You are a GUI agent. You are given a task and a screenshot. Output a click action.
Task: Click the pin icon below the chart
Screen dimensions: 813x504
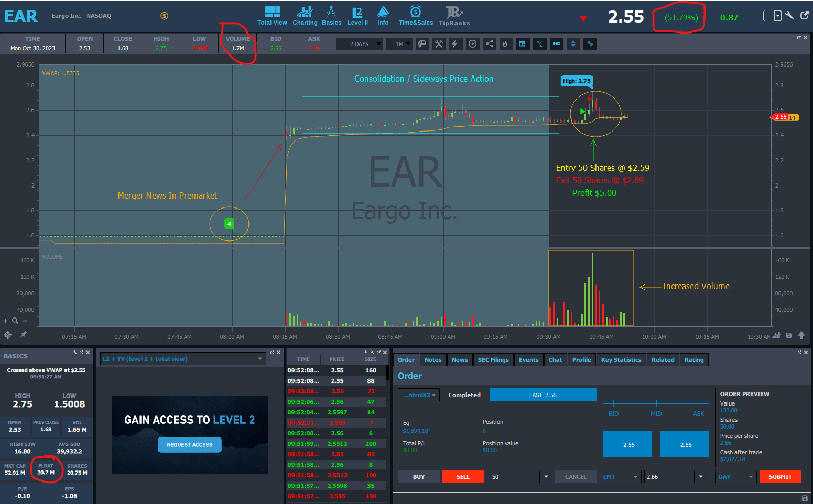(x=23, y=334)
